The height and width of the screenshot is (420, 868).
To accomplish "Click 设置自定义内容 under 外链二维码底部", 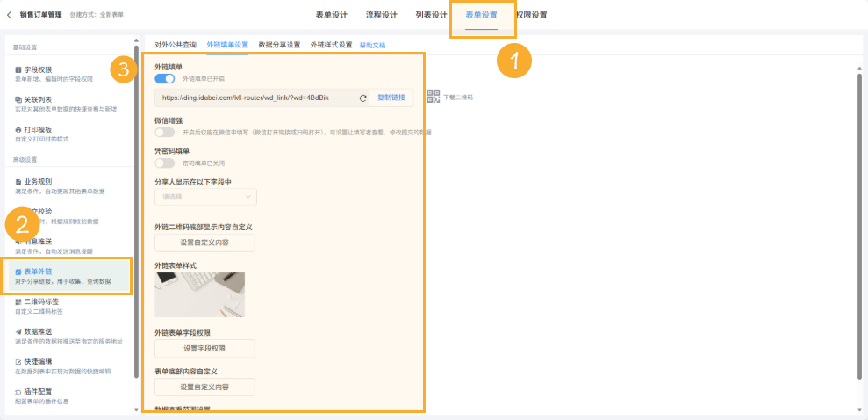I will (x=204, y=243).
